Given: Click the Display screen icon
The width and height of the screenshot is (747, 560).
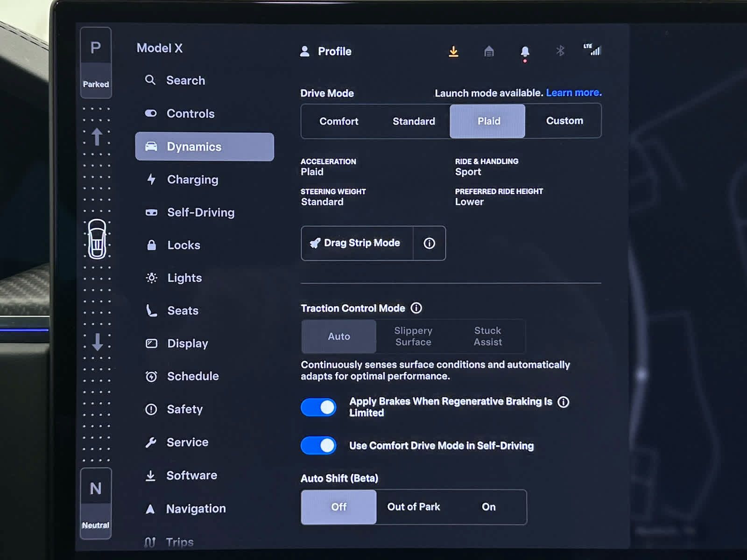Looking at the screenshot, I should coord(152,344).
